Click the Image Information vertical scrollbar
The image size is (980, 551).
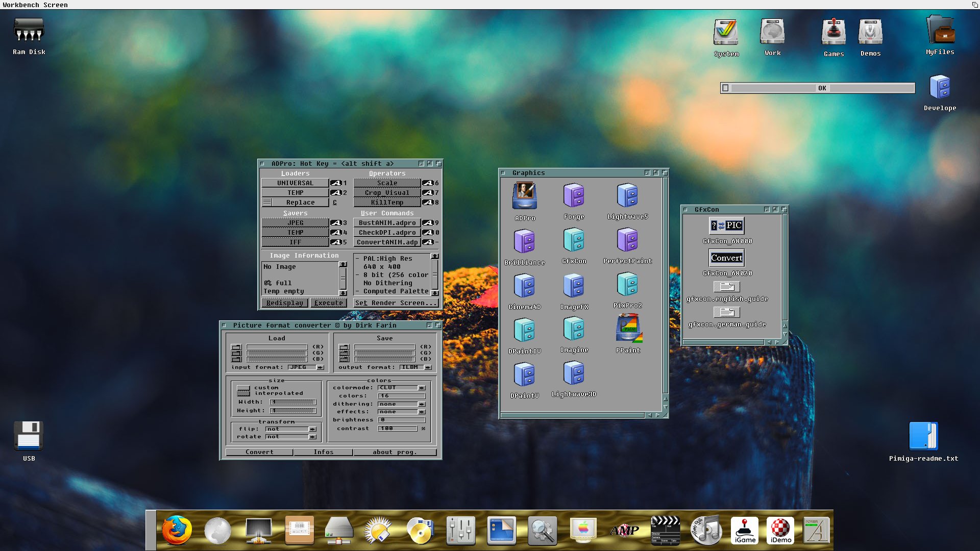coord(343,278)
